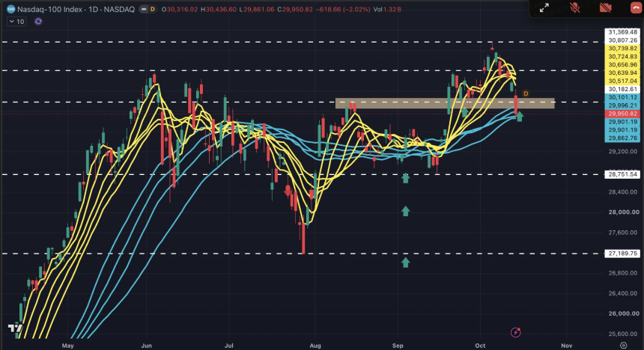This screenshot has height=350, width=644.
Task: Turn on the camera in call overlay
Action: pos(605,7)
